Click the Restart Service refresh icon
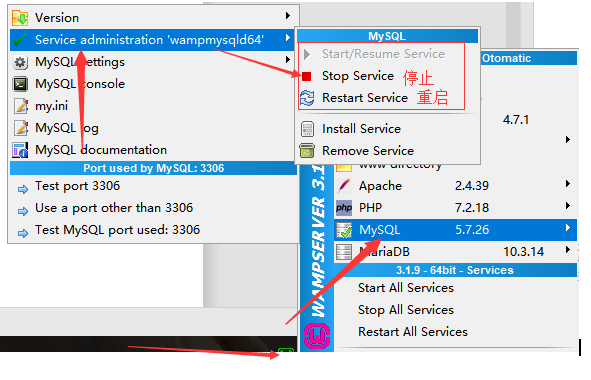Viewport: 591px width, 380px height. click(x=307, y=98)
